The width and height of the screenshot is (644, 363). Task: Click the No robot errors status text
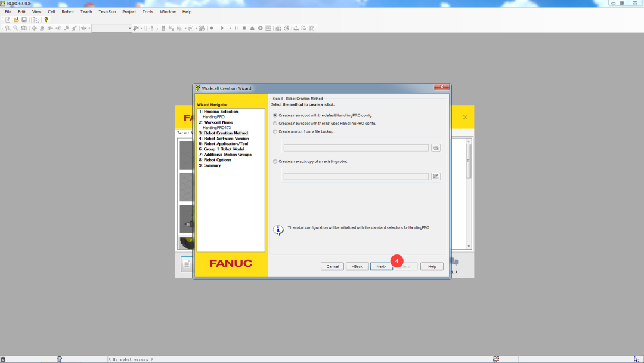click(131, 359)
